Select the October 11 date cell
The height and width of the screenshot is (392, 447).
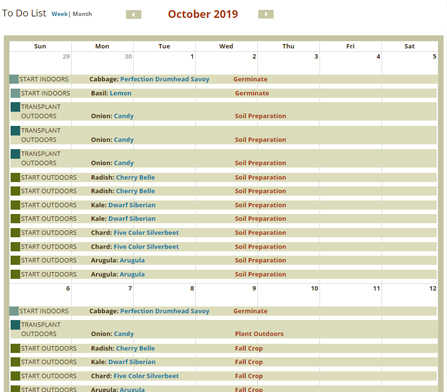tap(350, 295)
